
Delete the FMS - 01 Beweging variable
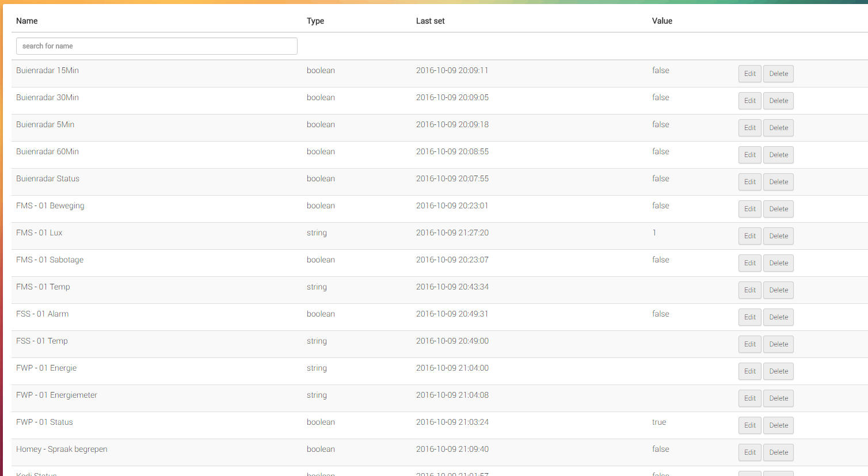click(x=779, y=209)
